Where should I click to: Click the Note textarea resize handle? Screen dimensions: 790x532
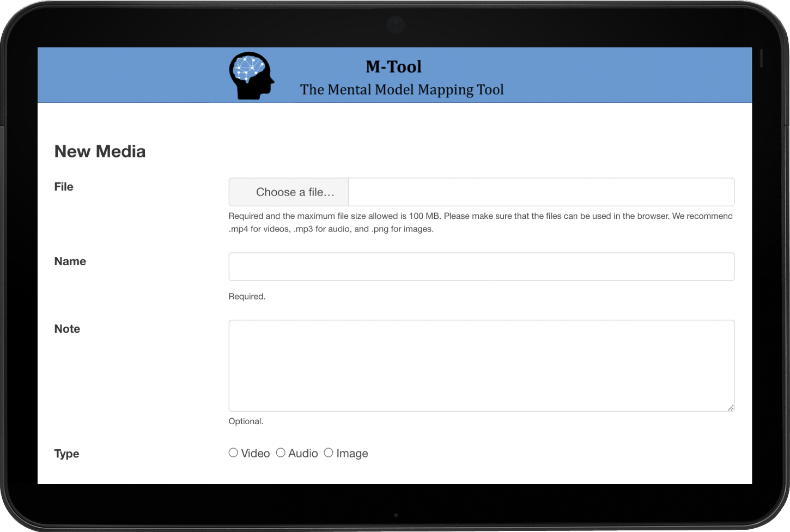pyautogui.click(x=731, y=407)
